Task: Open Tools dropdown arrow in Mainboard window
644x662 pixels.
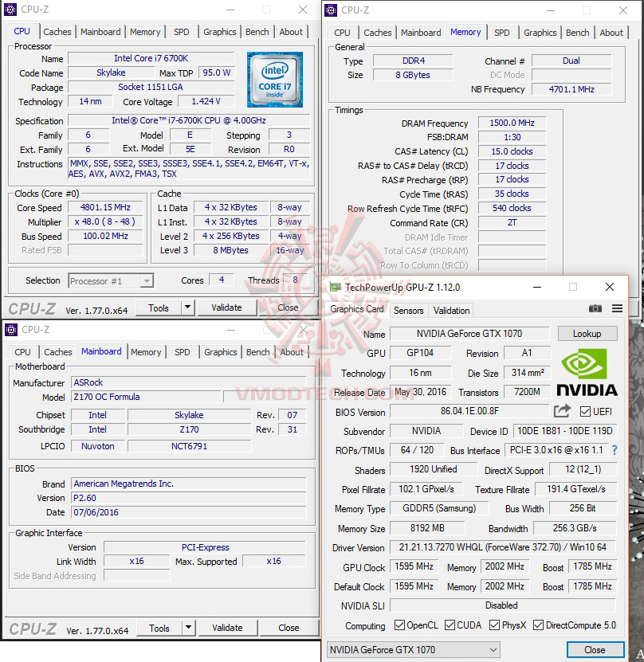Action: (x=188, y=628)
